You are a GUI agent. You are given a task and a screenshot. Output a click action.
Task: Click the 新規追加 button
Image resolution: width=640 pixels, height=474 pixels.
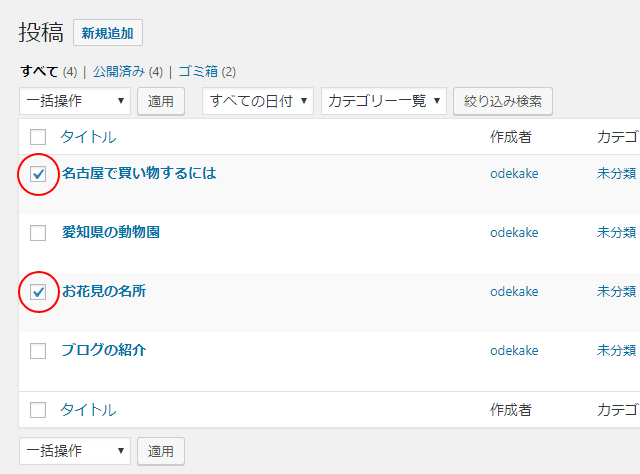[x=108, y=33]
